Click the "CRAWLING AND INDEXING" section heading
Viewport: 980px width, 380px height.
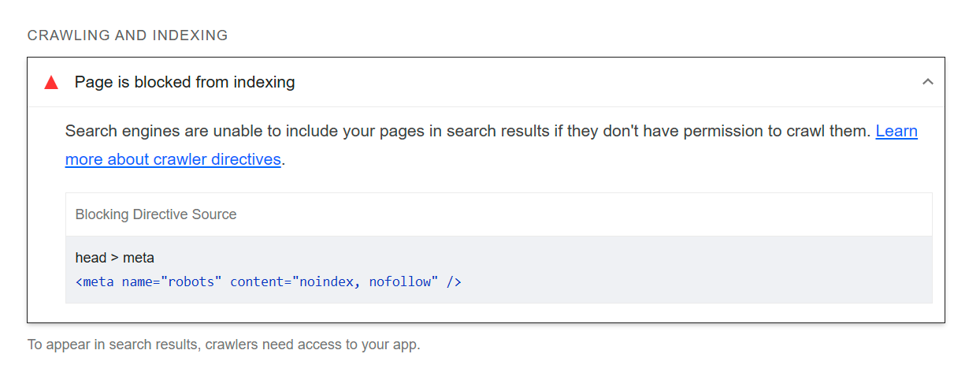[x=128, y=35]
